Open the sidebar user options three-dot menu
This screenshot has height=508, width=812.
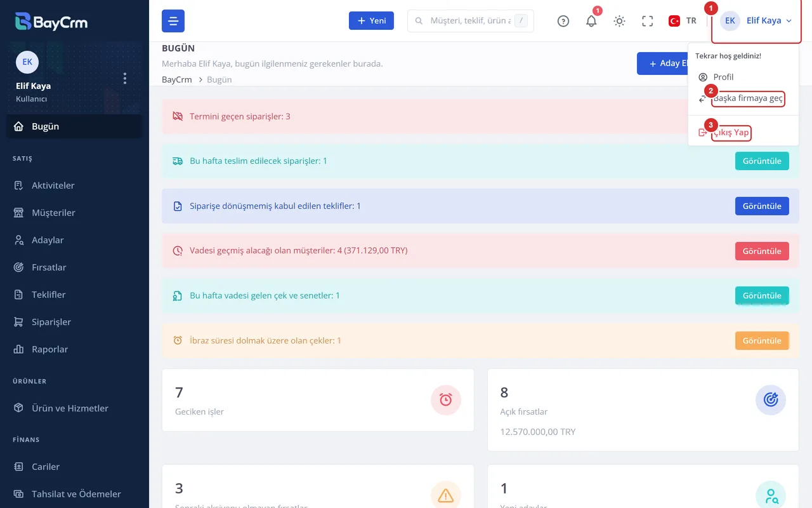coord(125,78)
